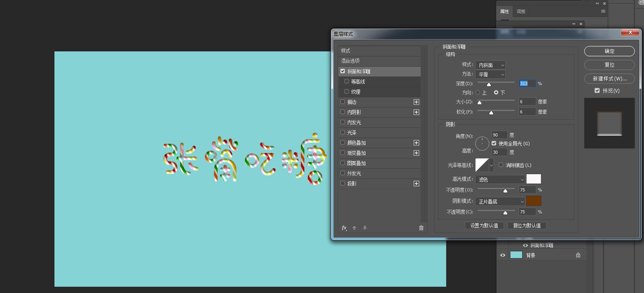Select 样式 in the Layer Style list
This screenshot has width=644, height=293.
pyautogui.click(x=379, y=51)
